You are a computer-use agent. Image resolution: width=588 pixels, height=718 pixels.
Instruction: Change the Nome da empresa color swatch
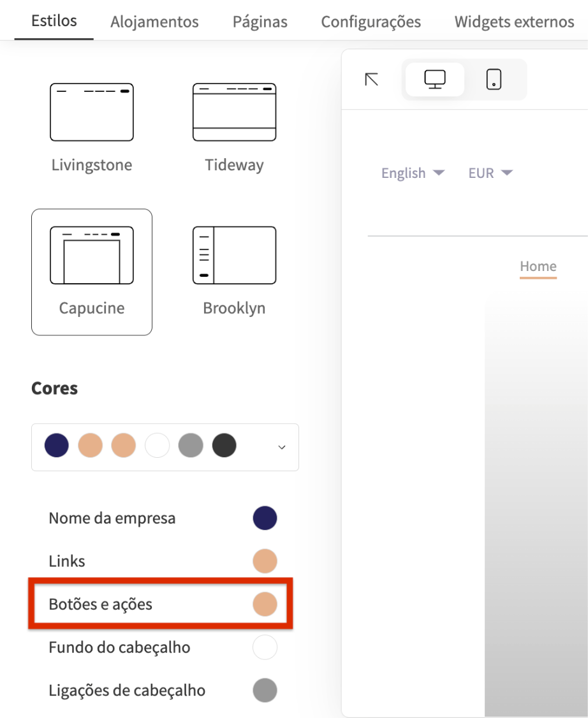coord(265,518)
